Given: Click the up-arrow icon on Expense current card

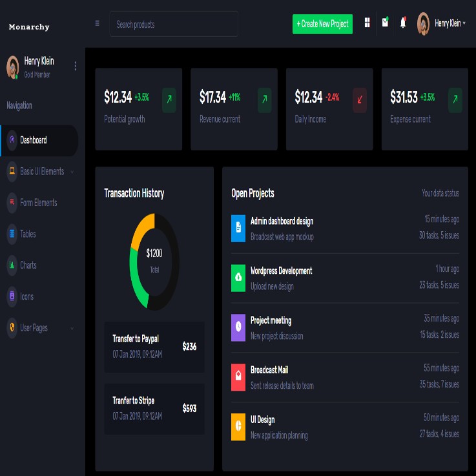Looking at the screenshot, I should click(455, 100).
